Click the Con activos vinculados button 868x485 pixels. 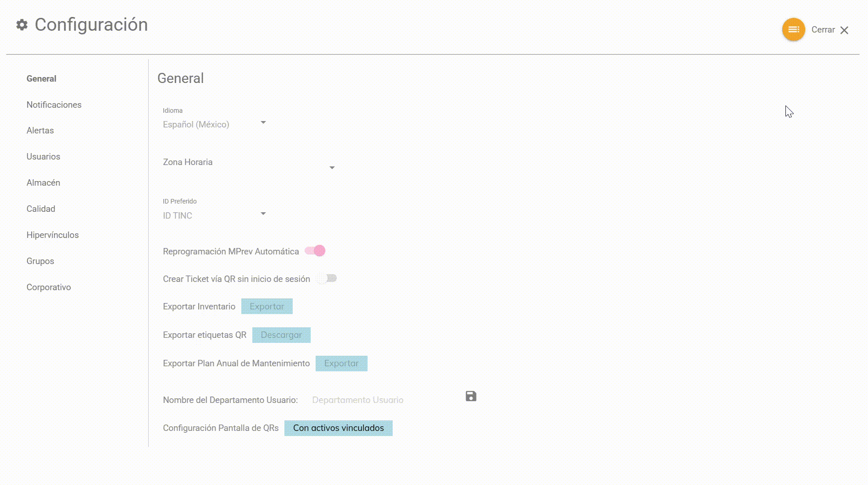coord(339,428)
